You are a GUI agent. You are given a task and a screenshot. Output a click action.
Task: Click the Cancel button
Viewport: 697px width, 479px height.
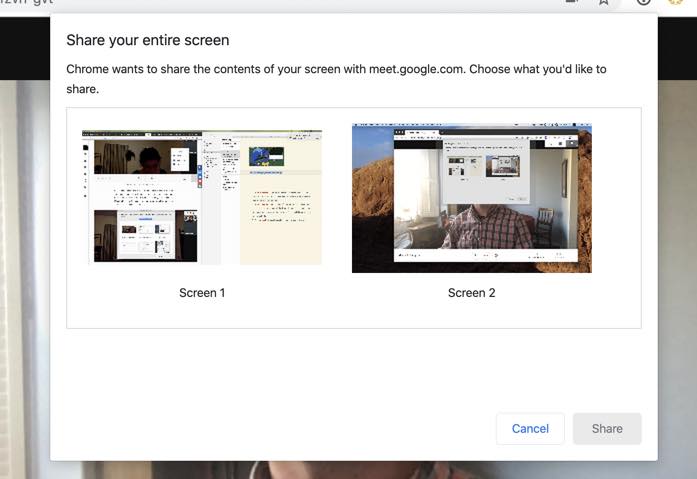coord(530,428)
